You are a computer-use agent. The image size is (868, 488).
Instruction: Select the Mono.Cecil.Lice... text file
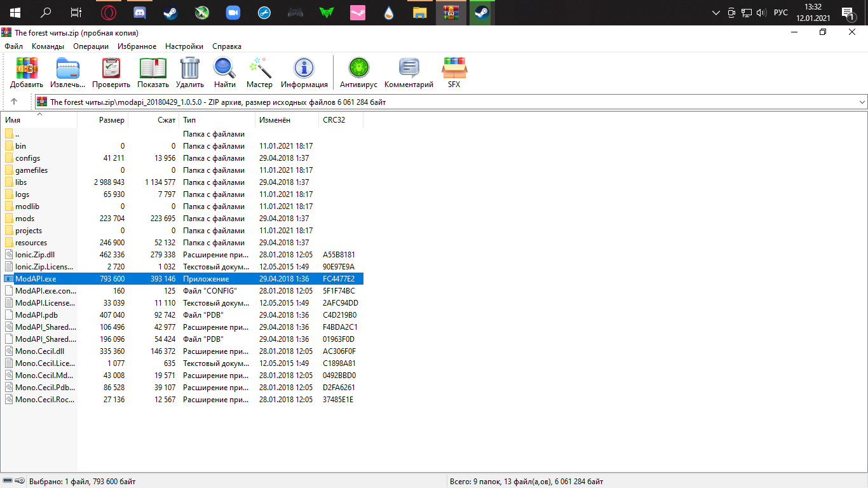[39, 363]
